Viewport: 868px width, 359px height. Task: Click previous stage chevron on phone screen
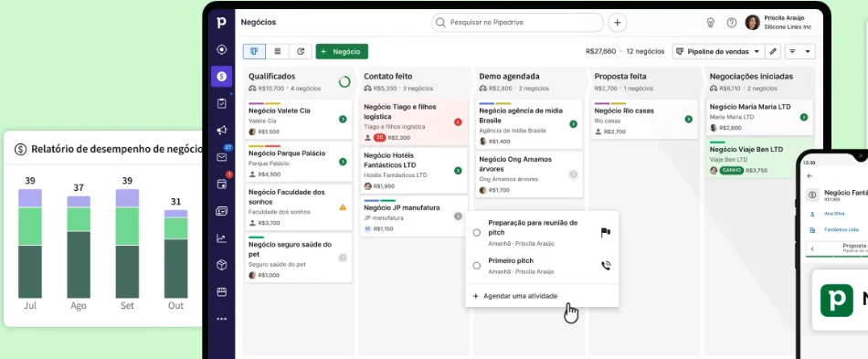pyautogui.click(x=812, y=248)
